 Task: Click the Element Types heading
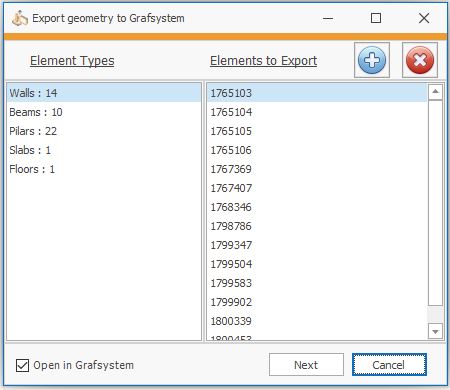coord(72,61)
